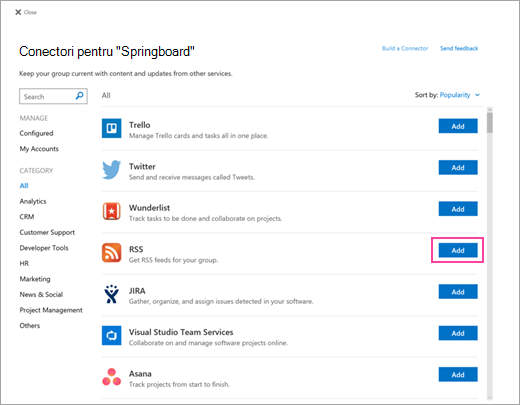Open the Configured connectors list

pos(36,133)
